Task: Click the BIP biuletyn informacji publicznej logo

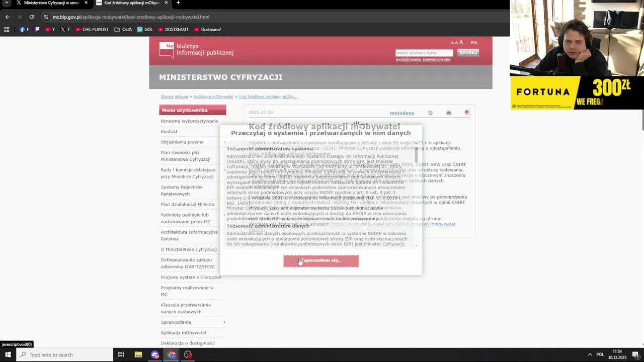Action: [196, 49]
